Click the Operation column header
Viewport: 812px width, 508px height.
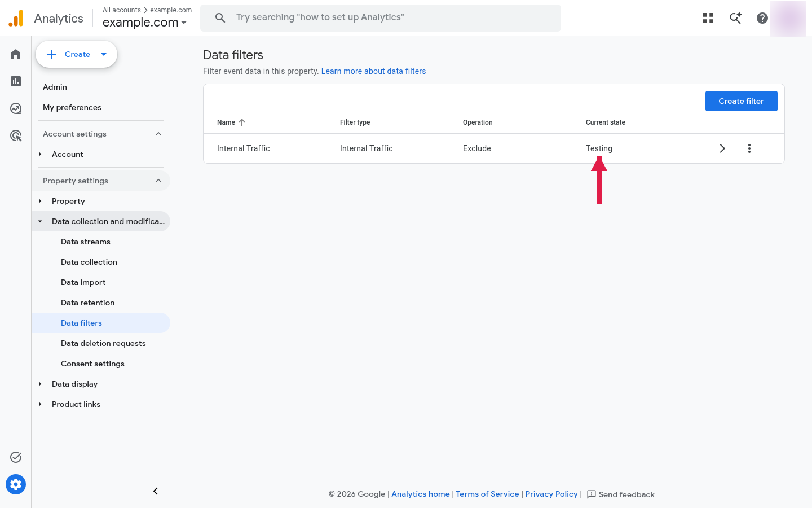pyautogui.click(x=478, y=122)
